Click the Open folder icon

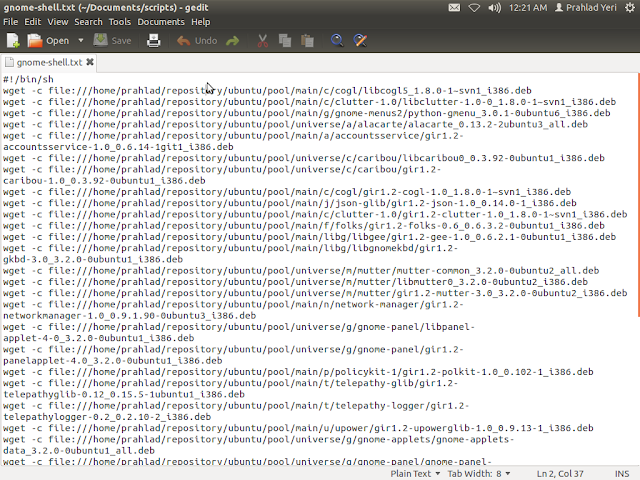click(x=35, y=40)
